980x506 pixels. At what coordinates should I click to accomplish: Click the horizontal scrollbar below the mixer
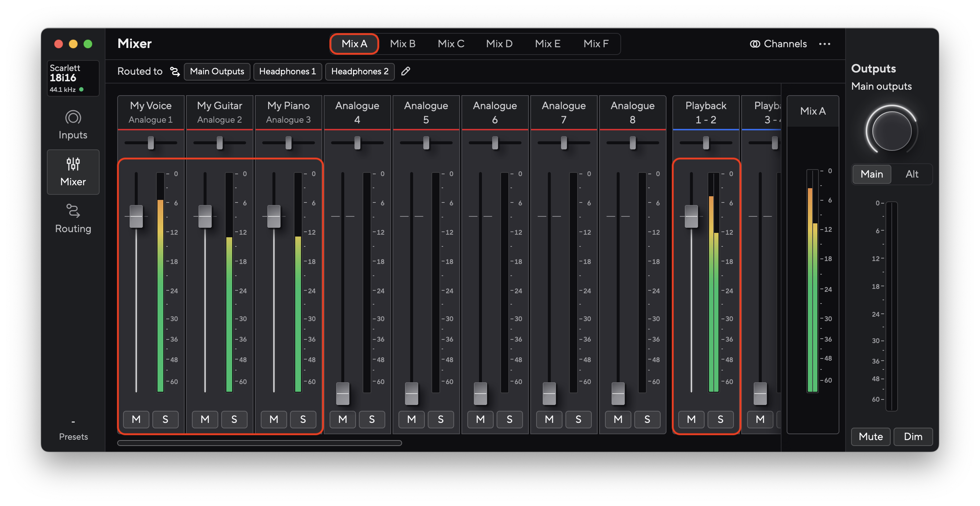[x=260, y=442]
